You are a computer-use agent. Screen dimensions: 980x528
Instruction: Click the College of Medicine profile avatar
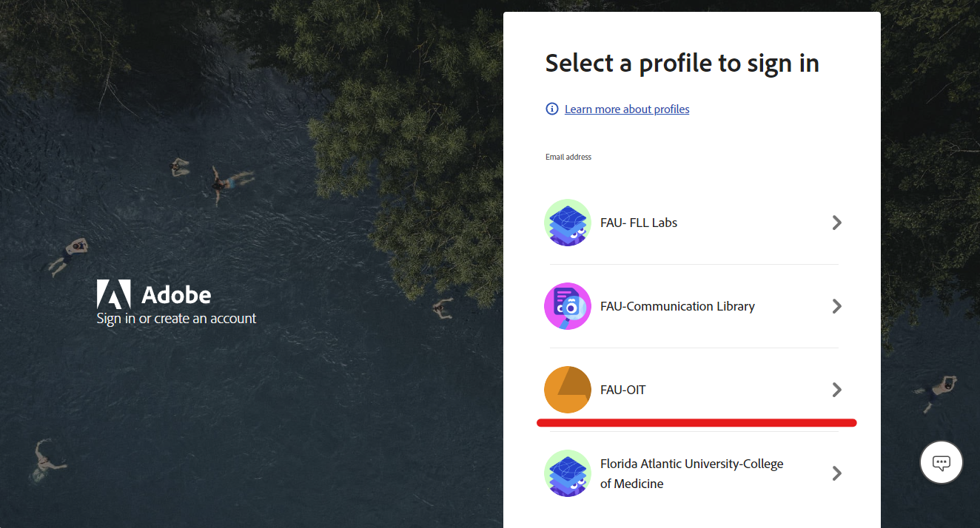click(x=568, y=473)
